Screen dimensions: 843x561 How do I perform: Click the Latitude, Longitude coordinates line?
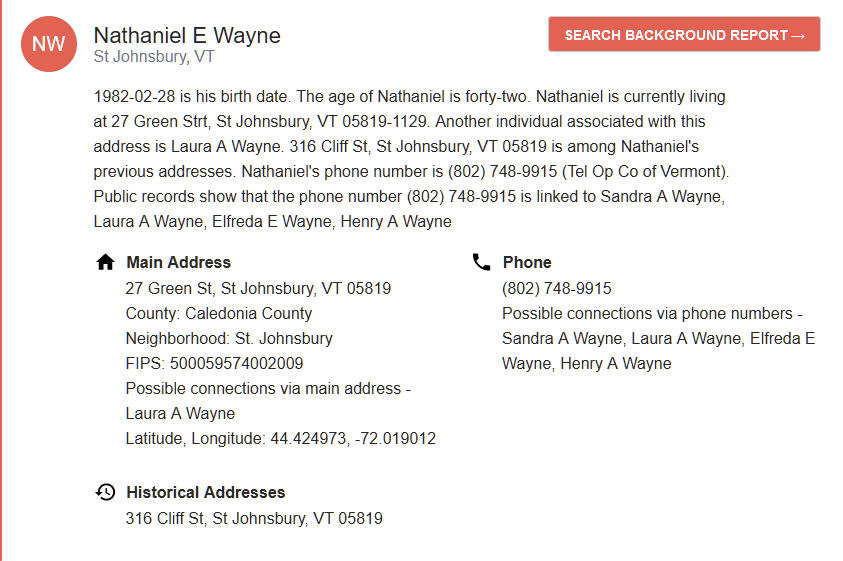pos(280,438)
